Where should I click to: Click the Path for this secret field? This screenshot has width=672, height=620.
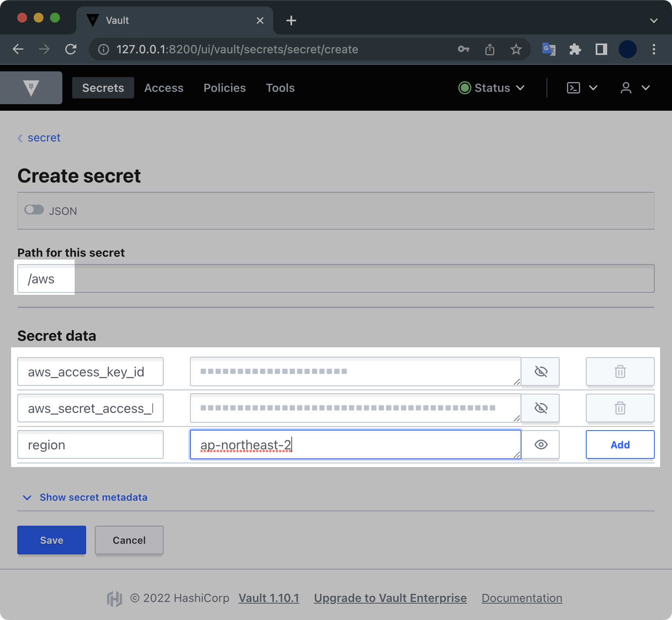(336, 279)
